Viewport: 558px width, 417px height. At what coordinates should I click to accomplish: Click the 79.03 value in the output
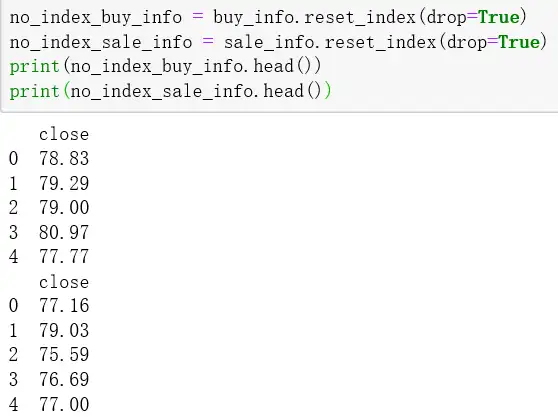point(64,331)
